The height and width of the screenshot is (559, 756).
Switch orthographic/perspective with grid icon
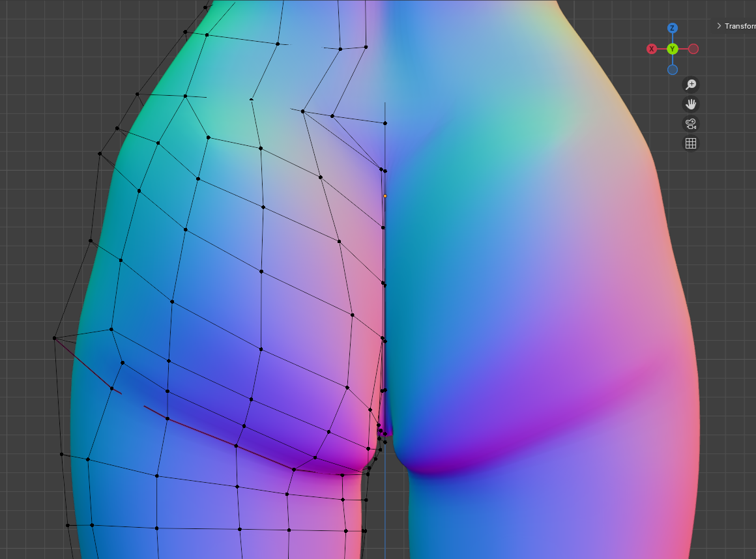tap(691, 143)
